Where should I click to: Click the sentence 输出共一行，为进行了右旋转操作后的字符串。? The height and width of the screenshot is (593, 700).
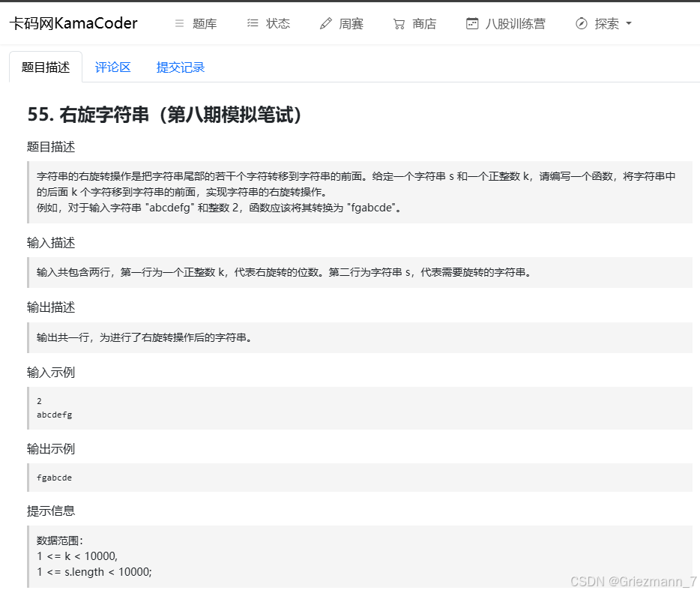[x=144, y=337]
